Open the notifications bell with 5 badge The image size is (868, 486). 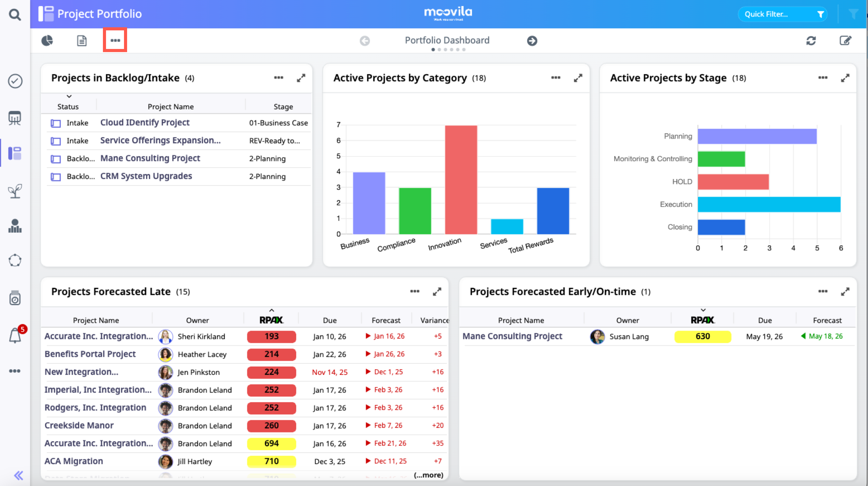15,335
